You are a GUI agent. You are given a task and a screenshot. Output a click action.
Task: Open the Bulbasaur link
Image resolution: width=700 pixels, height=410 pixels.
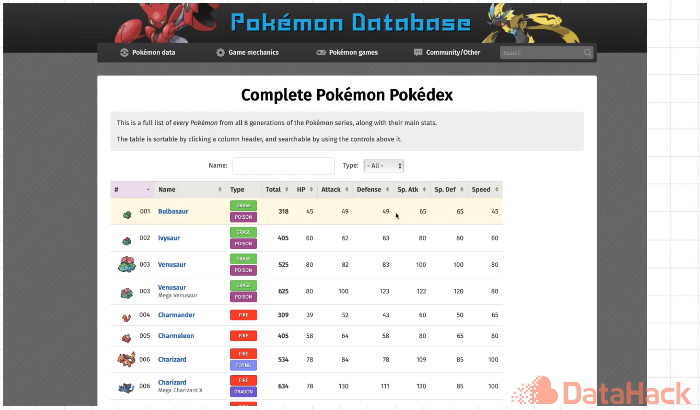click(173, 211)
